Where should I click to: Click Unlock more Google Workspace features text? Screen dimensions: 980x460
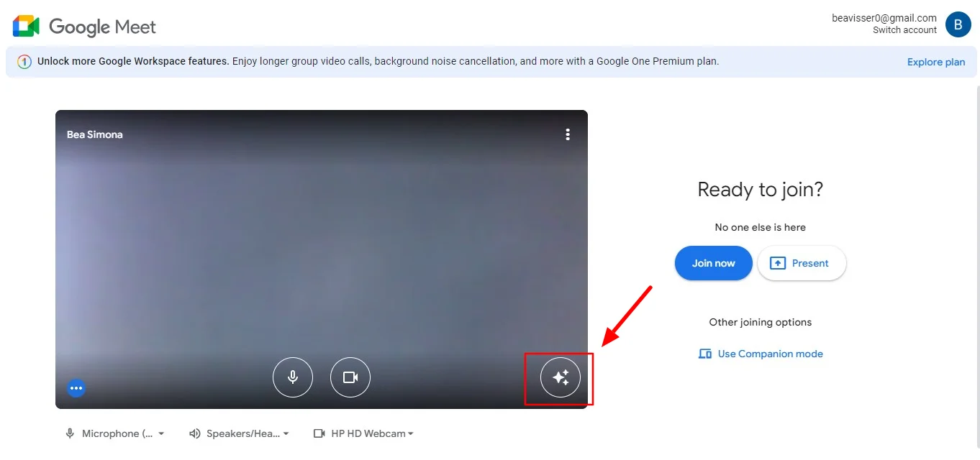click(133, 61)
